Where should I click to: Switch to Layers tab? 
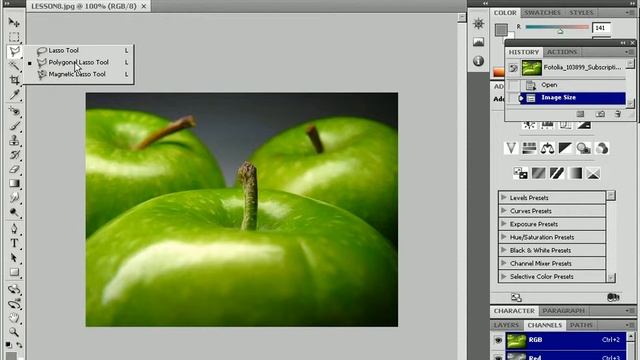[506, 325]
